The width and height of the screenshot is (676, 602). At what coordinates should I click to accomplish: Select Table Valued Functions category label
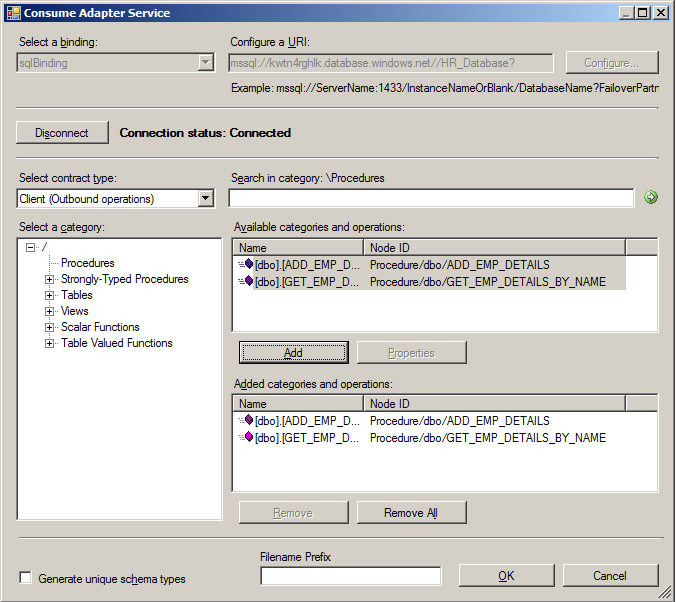(116, 343)
